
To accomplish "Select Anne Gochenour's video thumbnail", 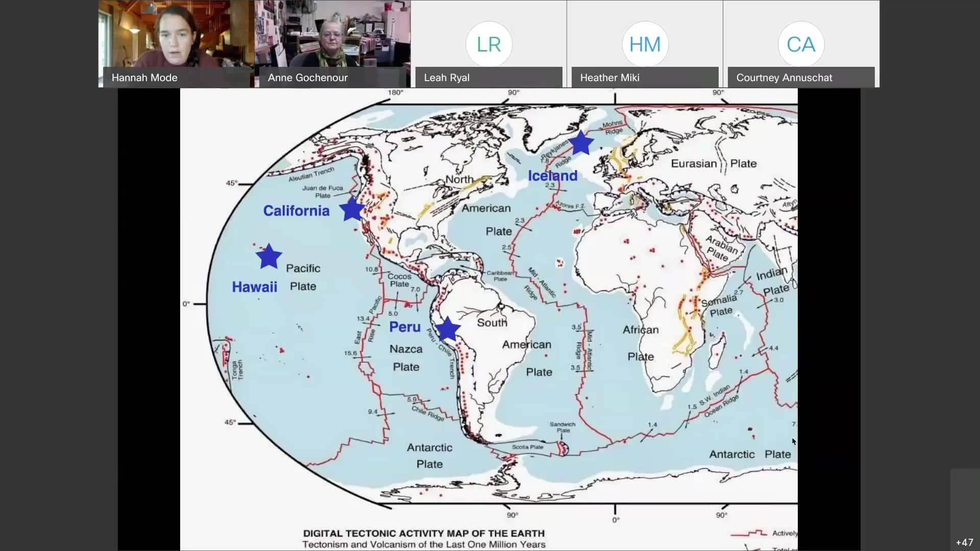I will click(x=332, y=44).
